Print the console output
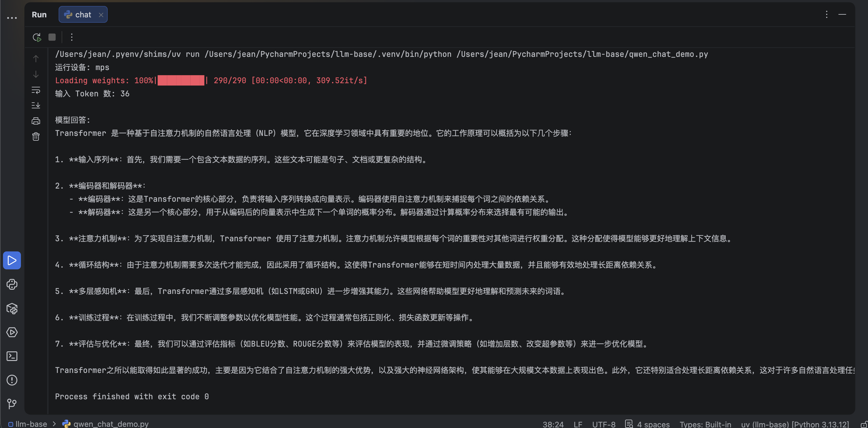 click(36, 121)
